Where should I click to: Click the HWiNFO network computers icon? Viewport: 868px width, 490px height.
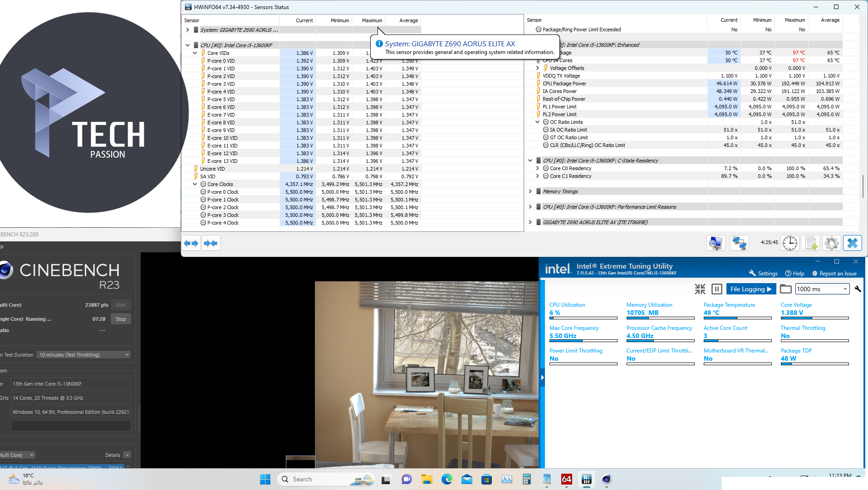pyautogui.click(x=739, y=244)
